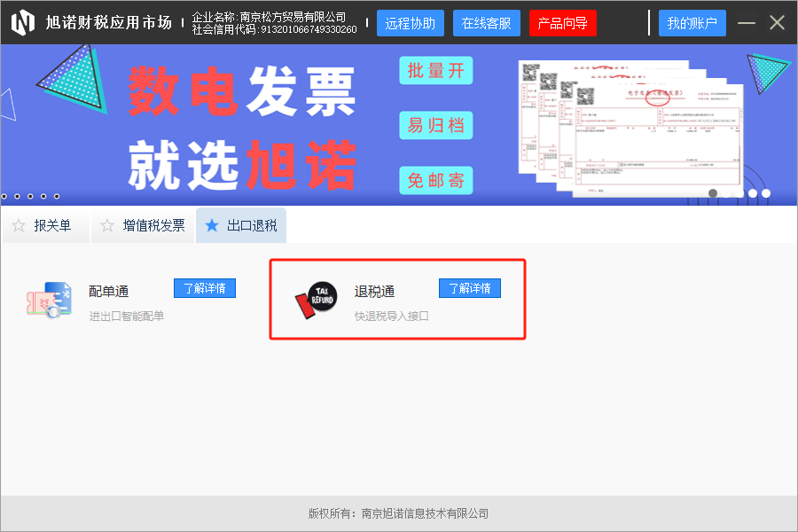Click the 免邮寄 banner tag
The width and height of the screenshot is (798, 532).
pyautogui.click(x=436, y=180)
